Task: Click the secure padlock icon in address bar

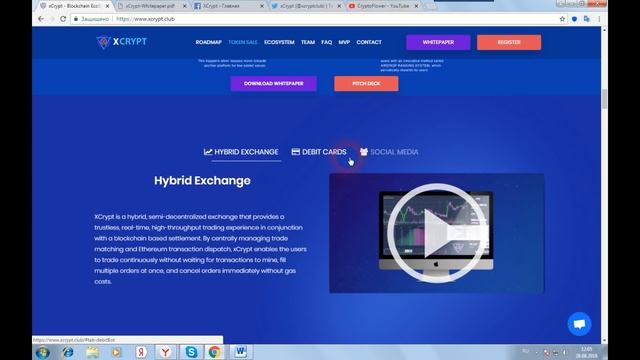Action: click(76, 19)
